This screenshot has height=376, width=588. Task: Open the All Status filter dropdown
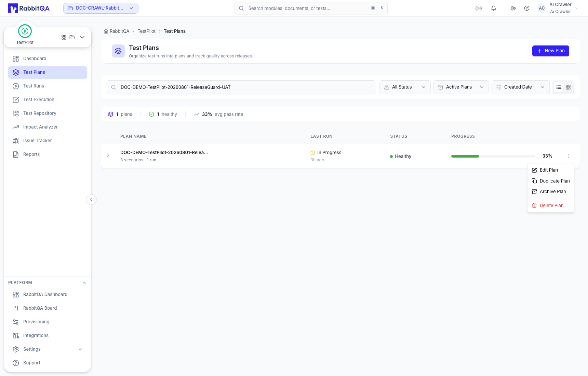tap(405, 87)
